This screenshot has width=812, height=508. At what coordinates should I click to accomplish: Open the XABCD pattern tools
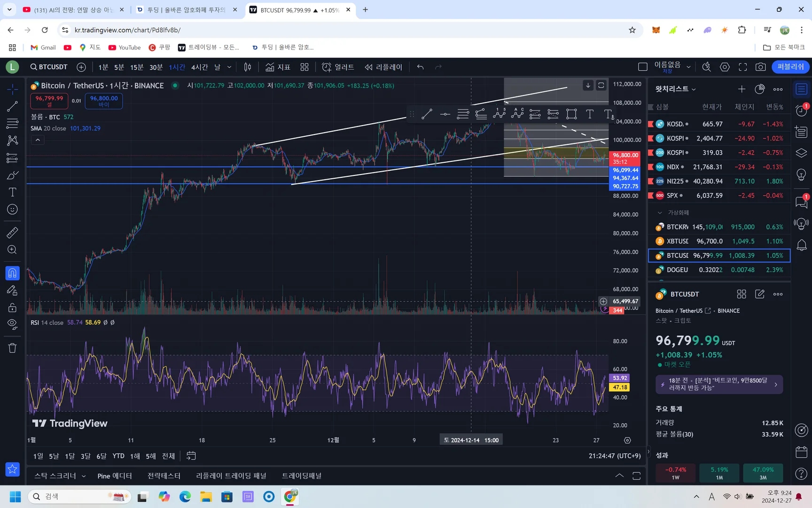(12, 141)
